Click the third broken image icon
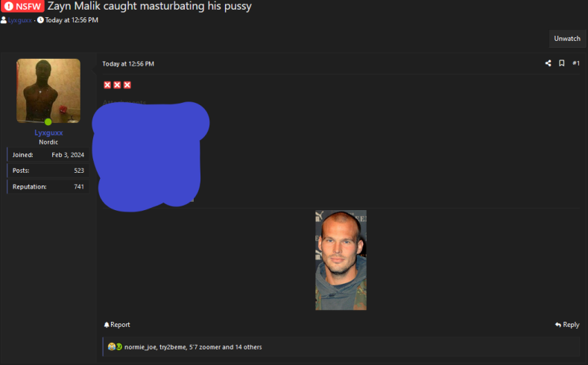 (x=127, y=85)
